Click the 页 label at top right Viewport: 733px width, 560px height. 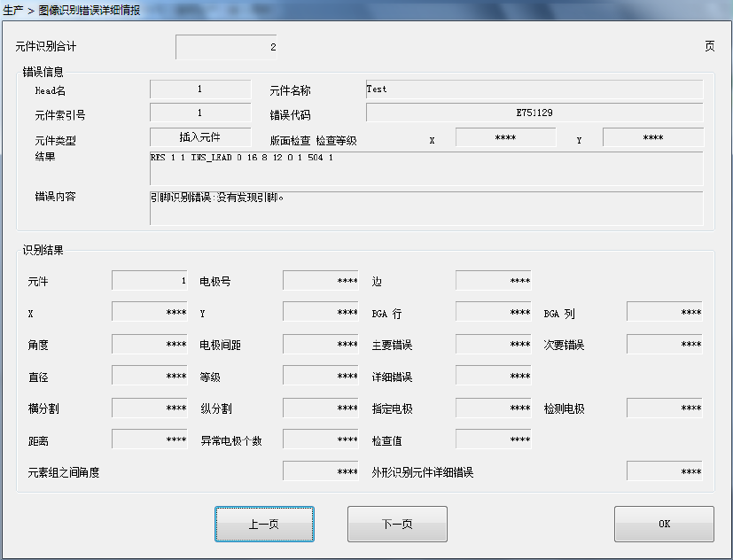pyautogui.click(x=710, y=46)
